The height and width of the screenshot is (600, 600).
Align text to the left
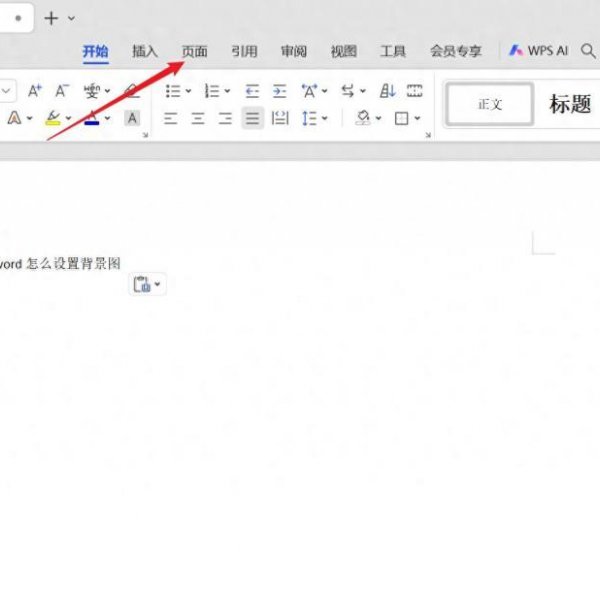coord(171,118)
